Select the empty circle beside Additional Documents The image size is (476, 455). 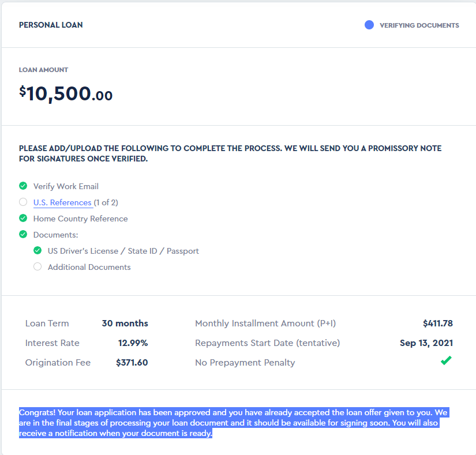[38, 266]
